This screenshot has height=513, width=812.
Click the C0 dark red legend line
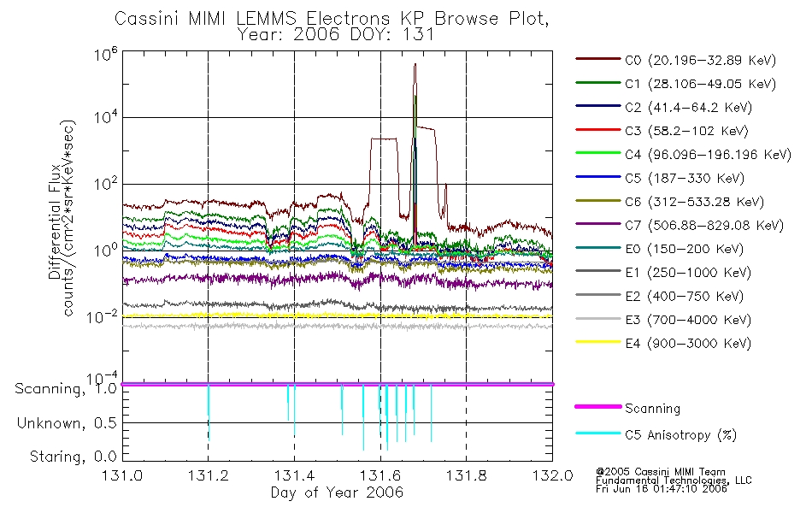[x=598, y=59]
